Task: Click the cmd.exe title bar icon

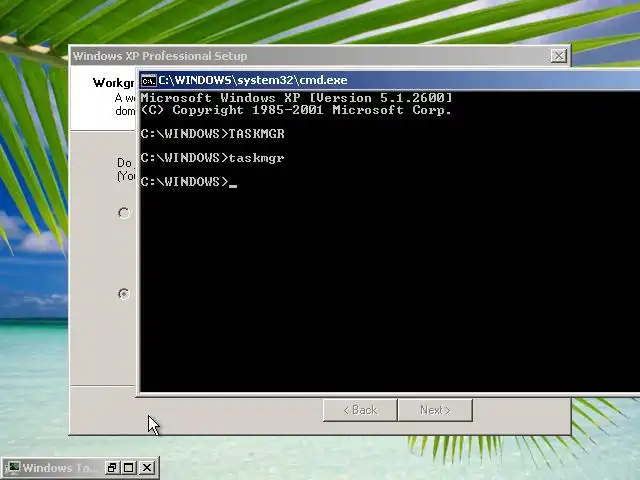Action: point(149,80)
